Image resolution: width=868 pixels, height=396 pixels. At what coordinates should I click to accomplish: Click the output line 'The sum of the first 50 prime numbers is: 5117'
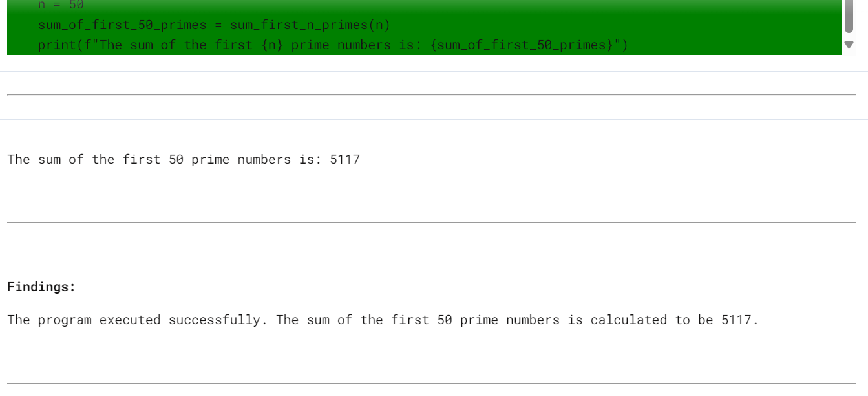tap(184, 159)
